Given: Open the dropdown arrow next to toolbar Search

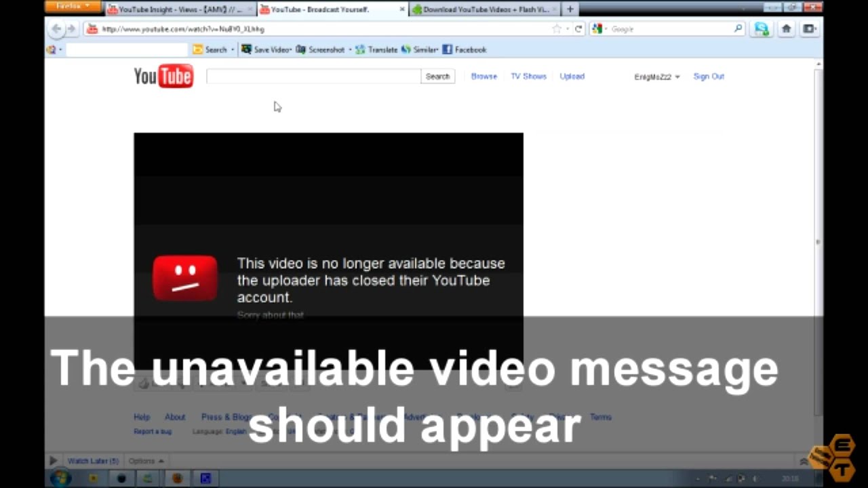Looking at the screenshot, I should pyautogui.click(x=233, y=49).
